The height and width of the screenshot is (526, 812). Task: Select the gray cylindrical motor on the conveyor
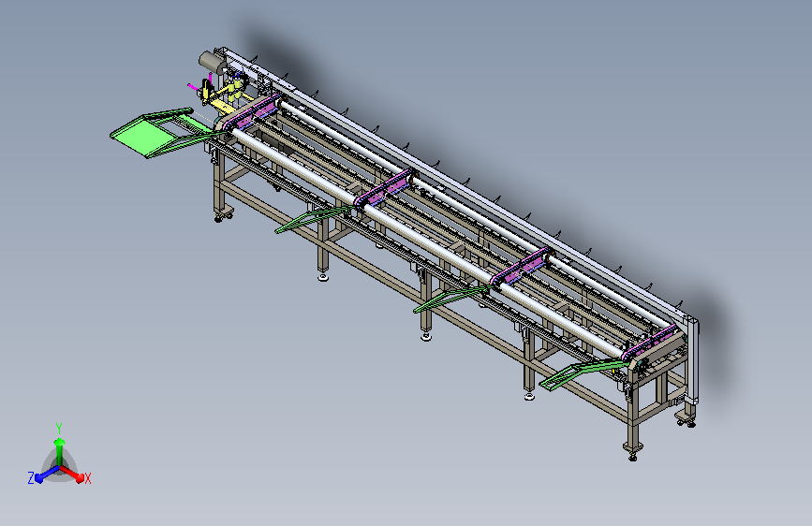pyautogui.click(x=213, y=63)
